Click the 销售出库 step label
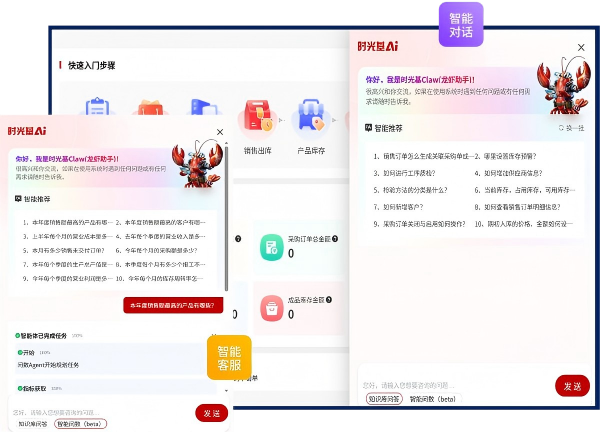Screen dimensions: 600x432 (x=258, y=151)
